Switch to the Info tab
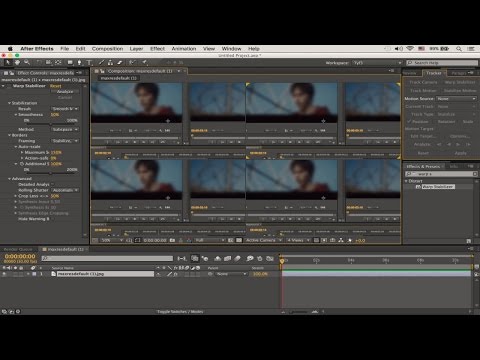The image size is (480, 360). [454, 166]
